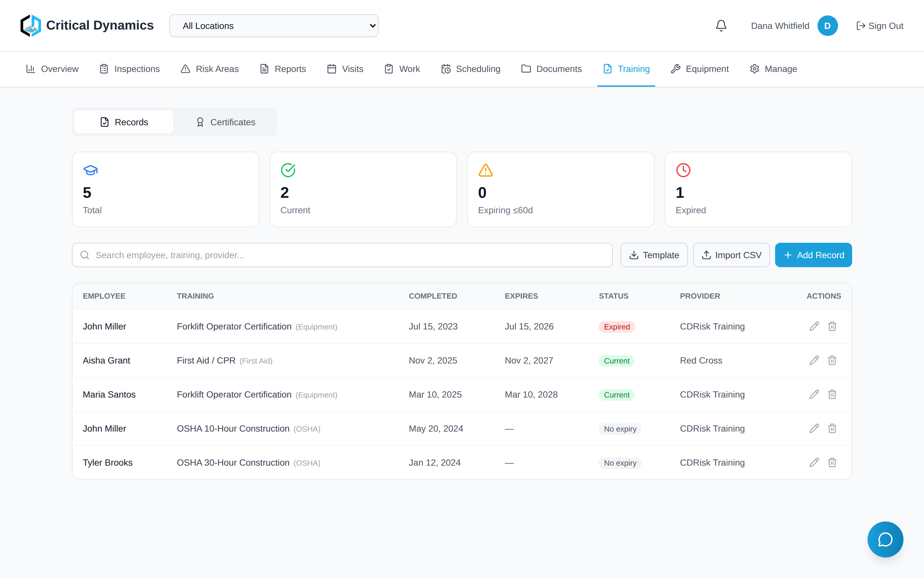924x578 pixels.
Task: Download the Template file
Action: (654, 255)
